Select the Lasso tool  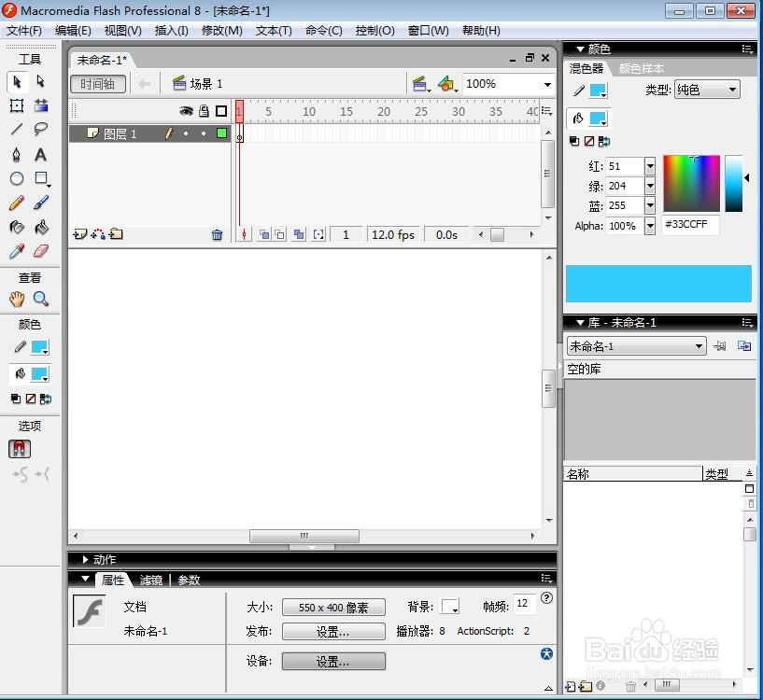[x=41, y=129]
